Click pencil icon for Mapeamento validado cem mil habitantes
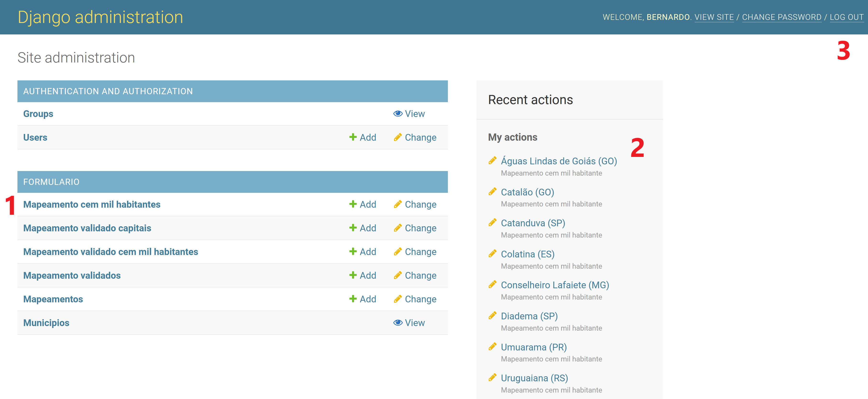This screenshot has width=868, height=399. point(398,251)
